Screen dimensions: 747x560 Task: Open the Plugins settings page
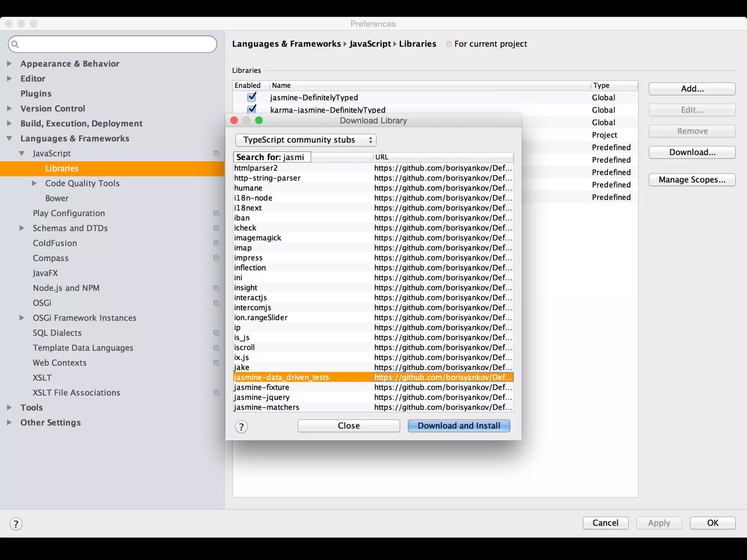coord(36,94)
